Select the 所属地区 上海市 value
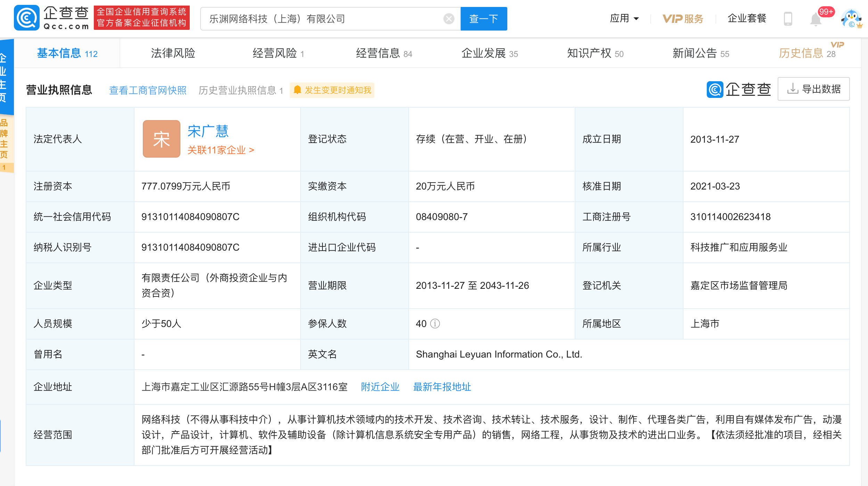This screenshot has width=868, height=486. (x=705, y=324)
